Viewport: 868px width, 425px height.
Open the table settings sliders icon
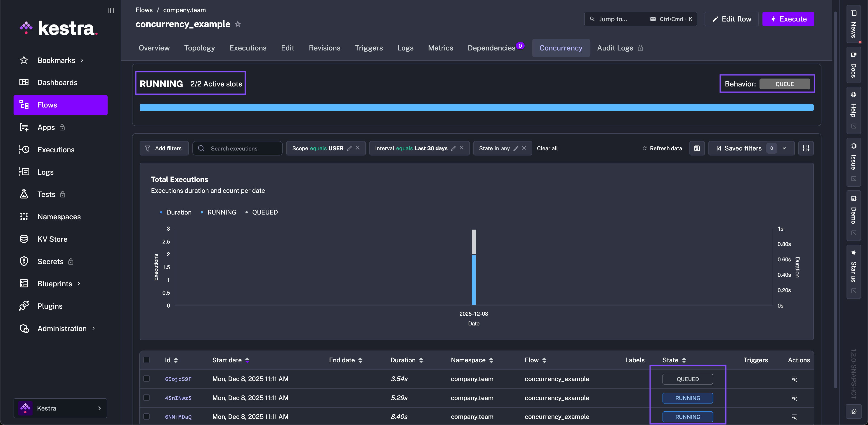(x=806, y=148)
